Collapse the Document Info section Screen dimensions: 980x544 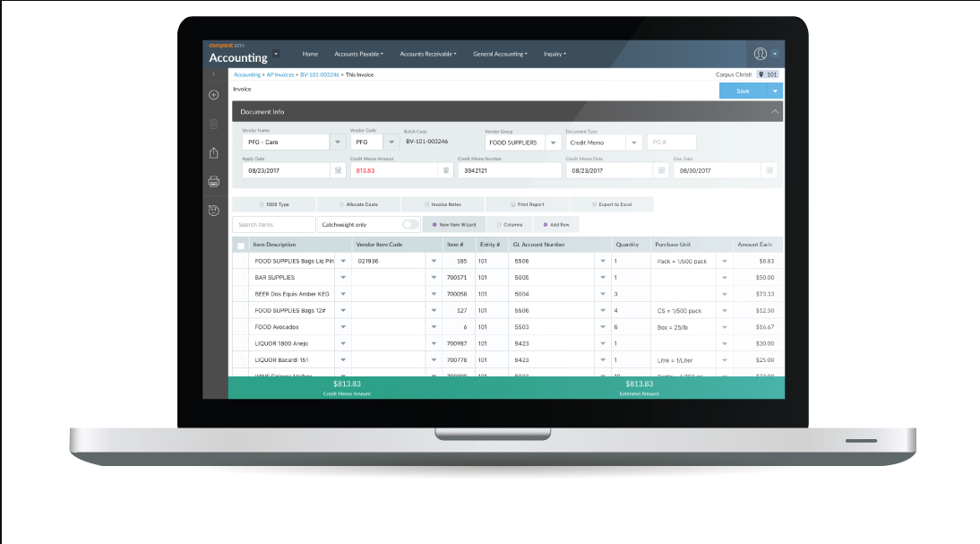(x=774, y=111)
